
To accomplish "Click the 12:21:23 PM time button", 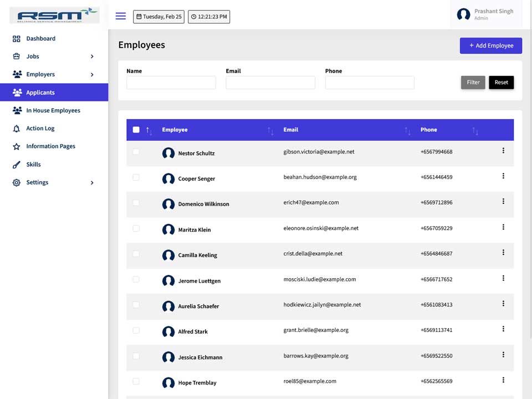I will point(209,17).
